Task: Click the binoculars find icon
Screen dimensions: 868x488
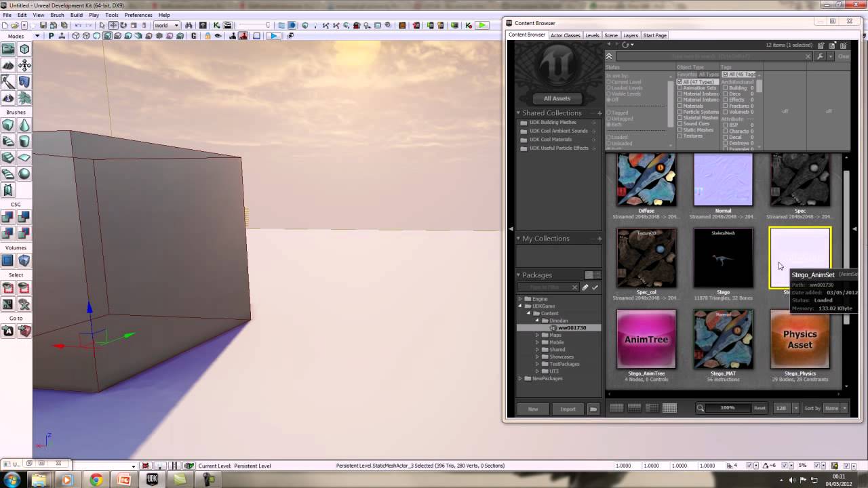Action: pyautogui.click(x=189, y=26)
